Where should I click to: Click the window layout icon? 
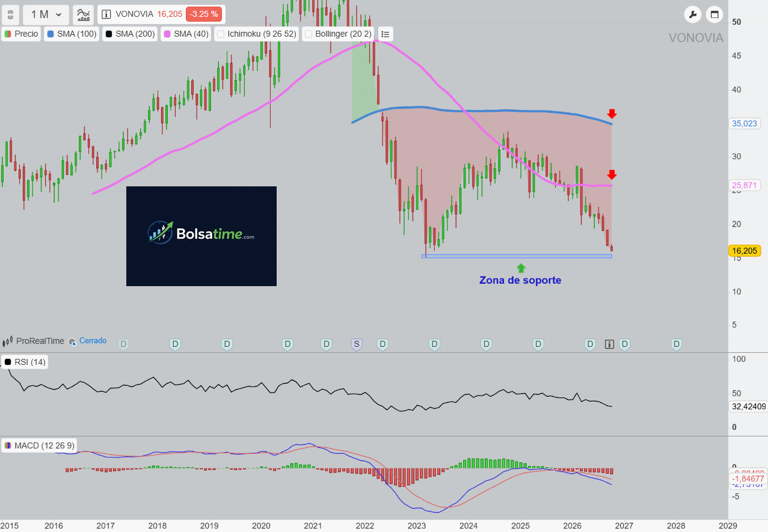coord(714,14)
